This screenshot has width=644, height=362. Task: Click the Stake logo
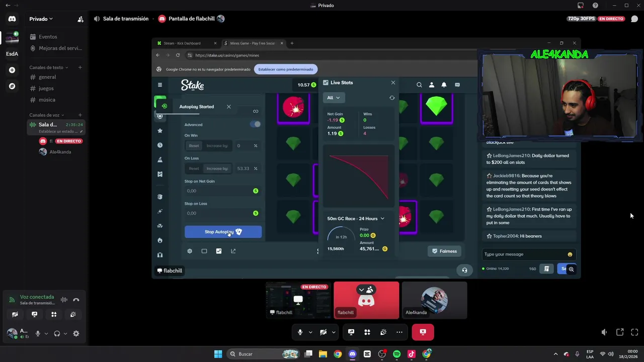[192, 85]
